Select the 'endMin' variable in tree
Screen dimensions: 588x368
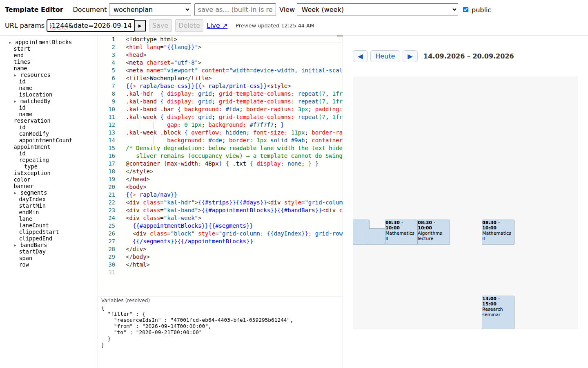(x=29, y=213)
